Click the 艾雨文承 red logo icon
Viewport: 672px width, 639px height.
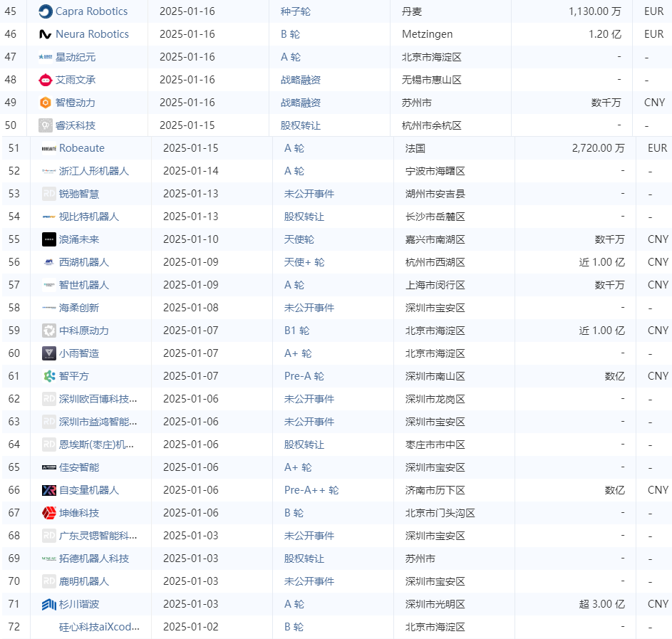click(46, 80)
